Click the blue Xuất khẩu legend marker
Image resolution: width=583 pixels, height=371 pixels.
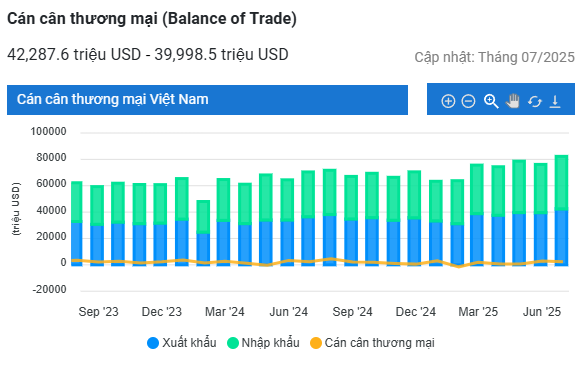pyautogui.click(x=153, y=343)
